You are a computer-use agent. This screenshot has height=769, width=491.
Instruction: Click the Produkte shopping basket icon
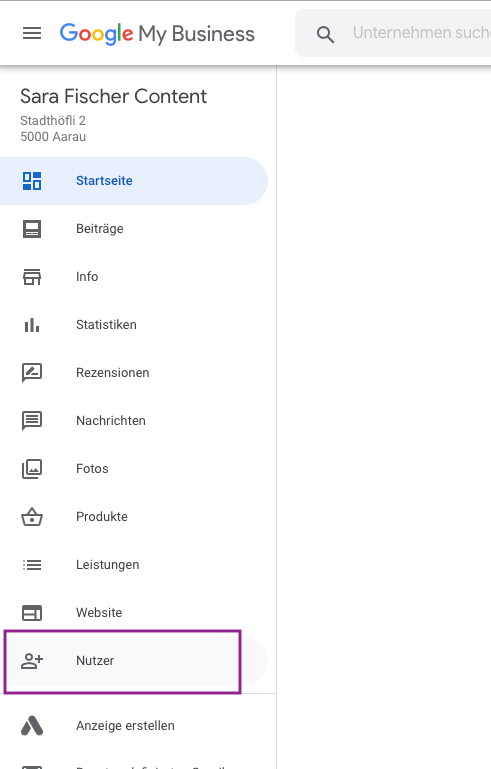pos(32,517)
